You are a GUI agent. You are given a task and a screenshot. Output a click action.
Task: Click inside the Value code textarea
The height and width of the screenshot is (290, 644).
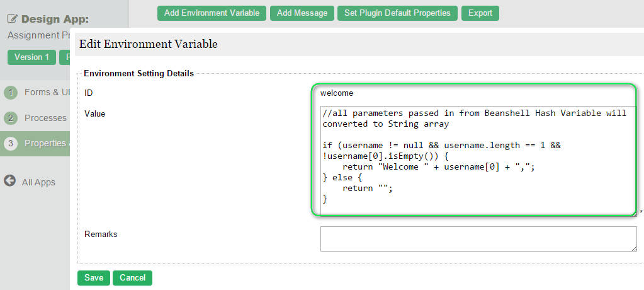click(478, 161)
